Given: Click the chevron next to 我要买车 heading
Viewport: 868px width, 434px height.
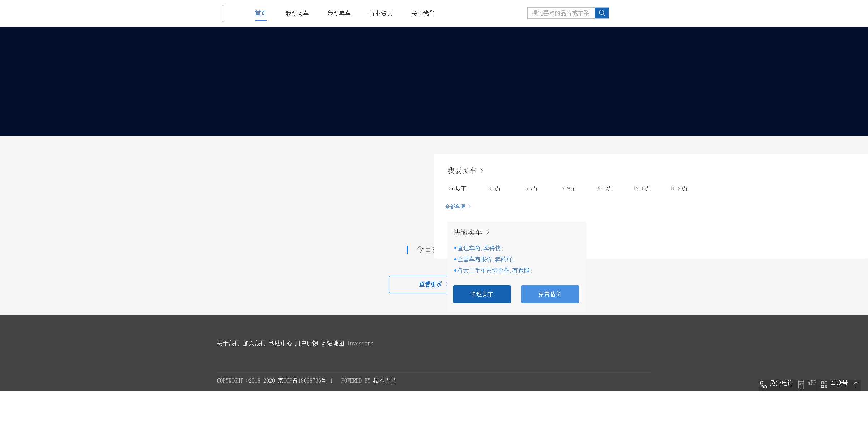Looking at the screenshot, I should tap(482, 171).
